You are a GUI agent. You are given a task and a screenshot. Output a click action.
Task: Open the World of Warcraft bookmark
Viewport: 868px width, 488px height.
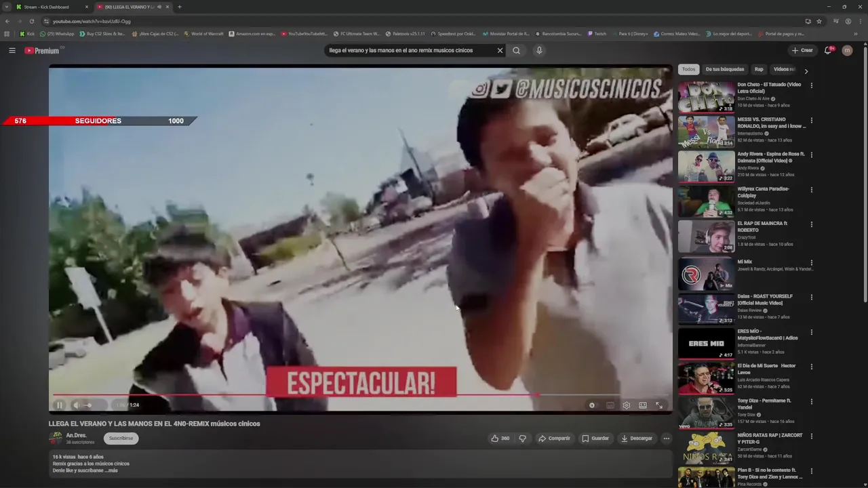coord(203,33)
